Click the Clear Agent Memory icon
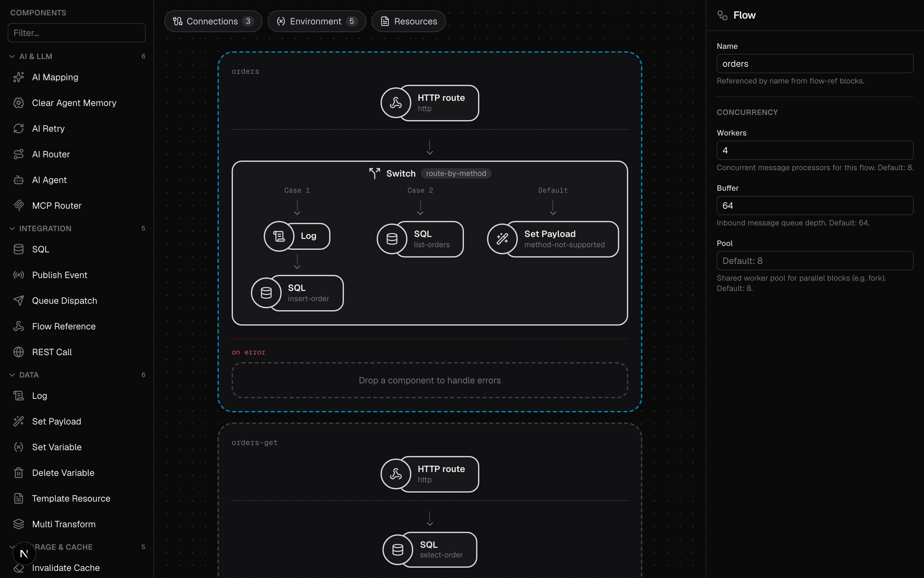This screenshot has width=924, height=578. pyautogui.click(x=18, y=103)
